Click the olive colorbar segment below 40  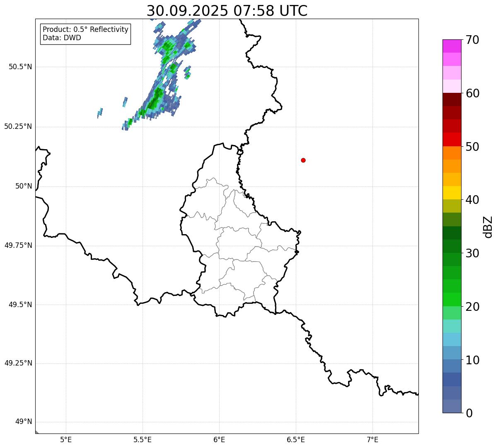pos(452,206)
